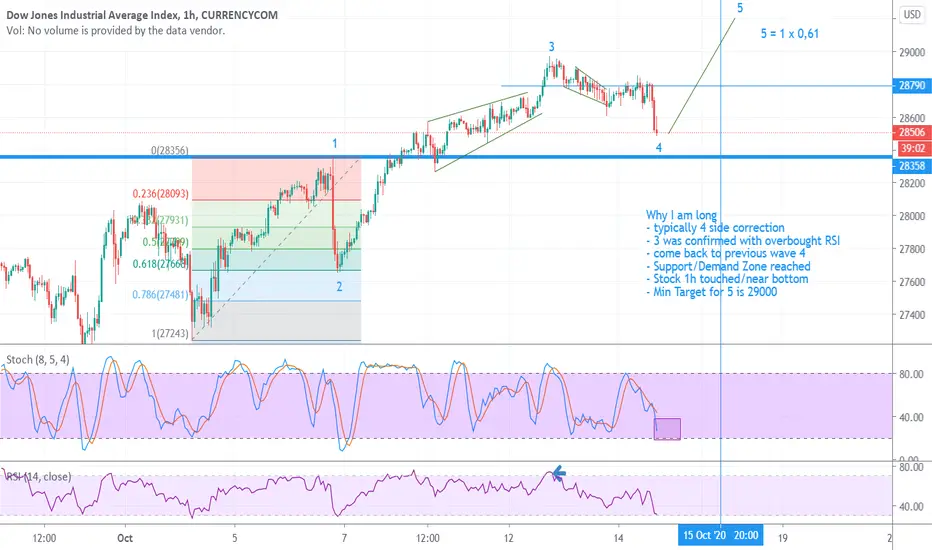Click the Stoch (8, 5, 4) indicator legend
The width and height of the screenshot is (932, 550).
[x=37, y=360]
